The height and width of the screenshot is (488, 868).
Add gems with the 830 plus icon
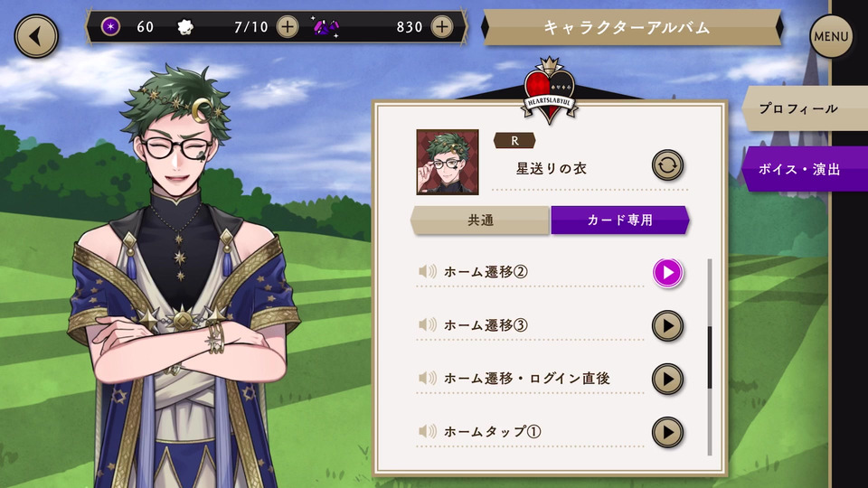click(x=442, y=26)
